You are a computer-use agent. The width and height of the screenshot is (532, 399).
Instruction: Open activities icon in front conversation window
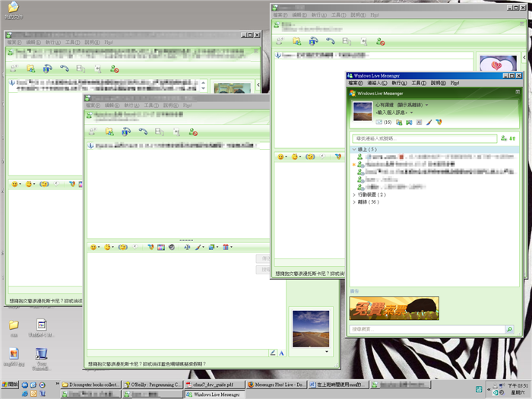[x=160, y=131]
